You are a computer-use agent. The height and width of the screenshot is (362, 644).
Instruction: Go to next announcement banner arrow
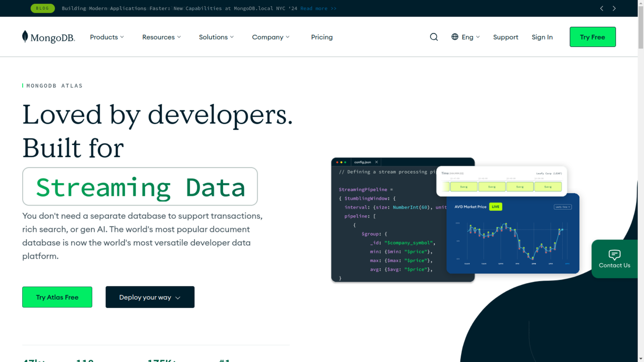click(614, 8)
